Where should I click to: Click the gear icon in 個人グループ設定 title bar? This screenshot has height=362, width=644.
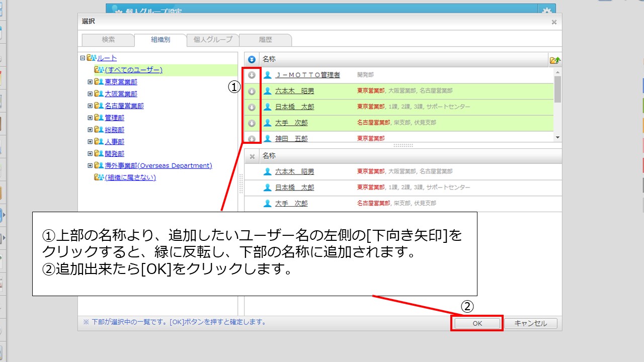click(547, 11)
